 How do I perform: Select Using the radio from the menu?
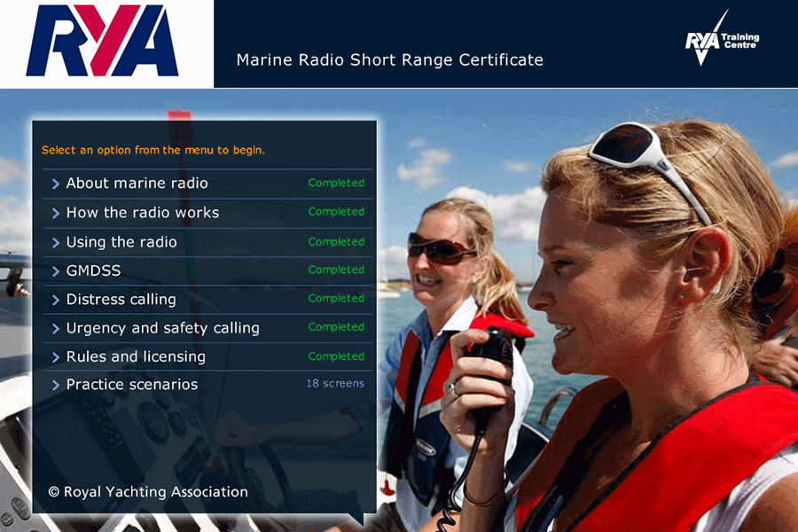pos(207,242)
